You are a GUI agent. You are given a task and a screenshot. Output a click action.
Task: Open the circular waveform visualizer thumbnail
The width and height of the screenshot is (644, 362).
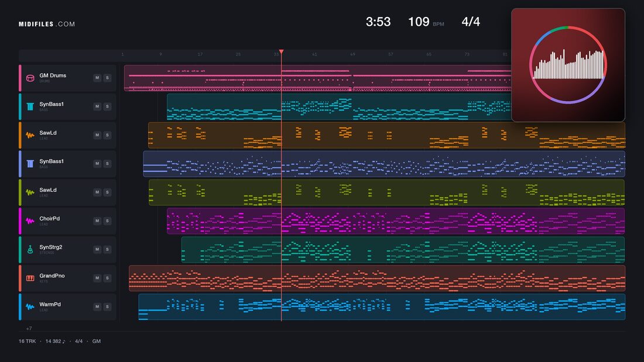pos(568,65)
